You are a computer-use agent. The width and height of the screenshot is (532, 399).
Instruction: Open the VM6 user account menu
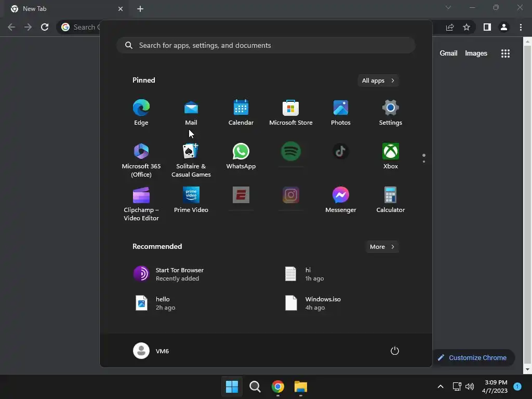point(151,351)
